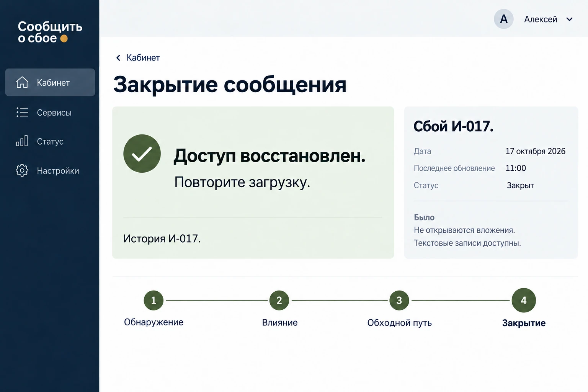Click the Обходной путь step label
The image size is (588, 392).
click(400, 323)
